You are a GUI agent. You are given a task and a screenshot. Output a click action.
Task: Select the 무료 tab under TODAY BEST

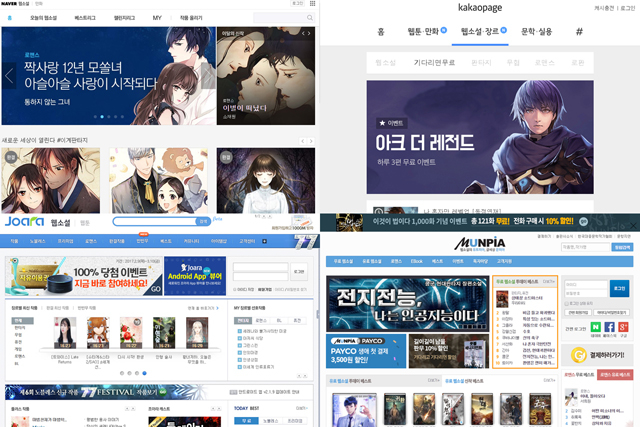tap(247, 421)
